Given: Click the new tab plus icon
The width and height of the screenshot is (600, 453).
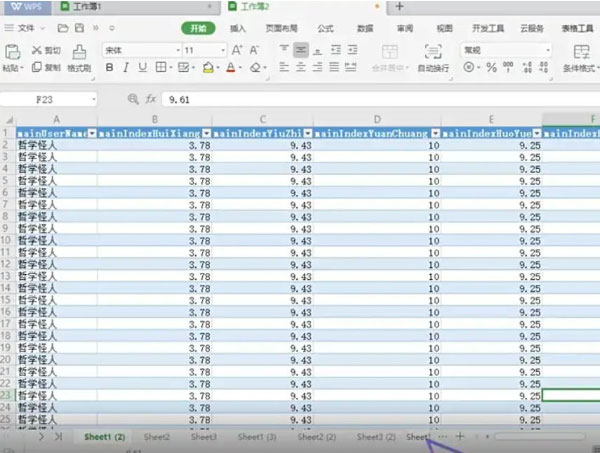Looking at the screenshot, I should [399, 7].
